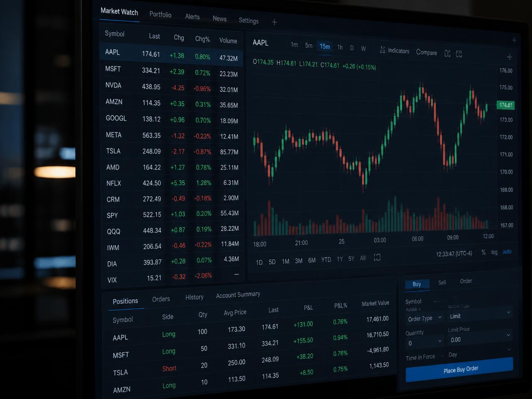532x399 pixels.
Task: Set chart range to 1D
Action: click(x=259, y=262)
